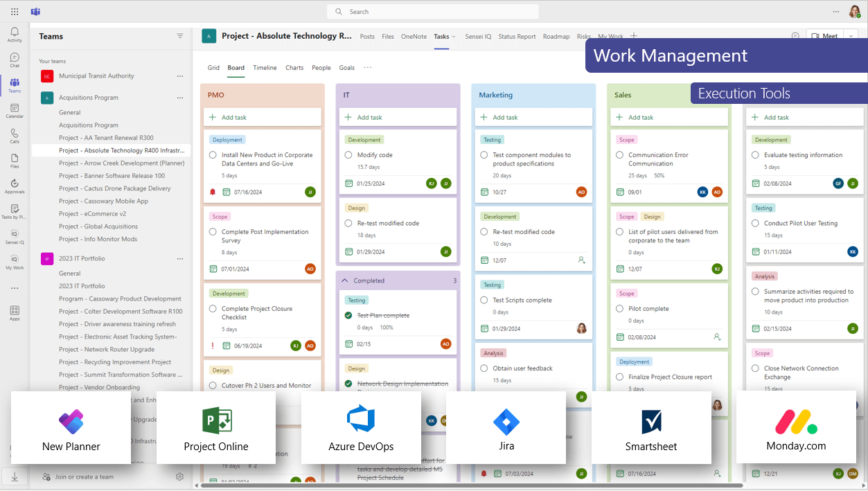Image resolution: width=868 pixels, height=491 pixels.
Task: Click the filter teams icon
Action: click(180, 36)
